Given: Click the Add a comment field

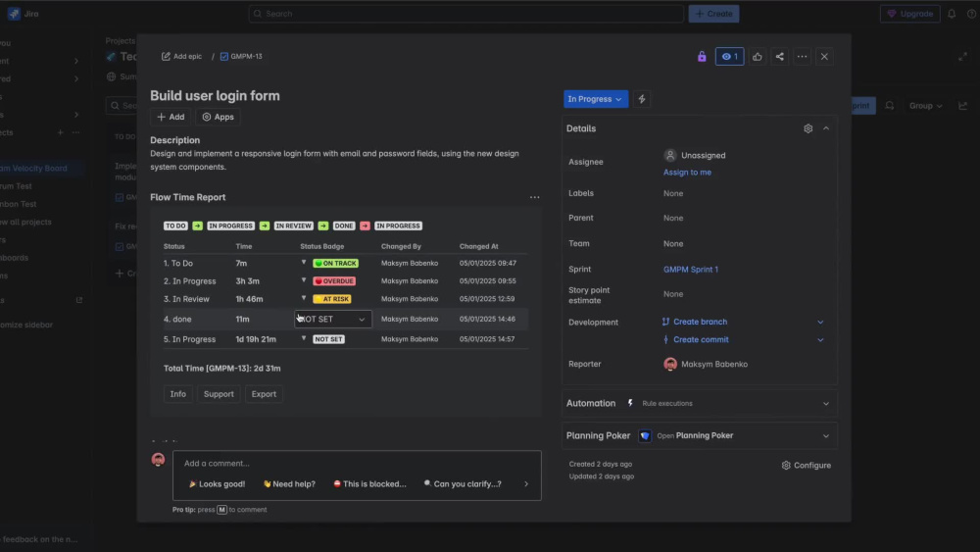Looking at the screenshot, I should pyautogui.click(x=357, y=463).
